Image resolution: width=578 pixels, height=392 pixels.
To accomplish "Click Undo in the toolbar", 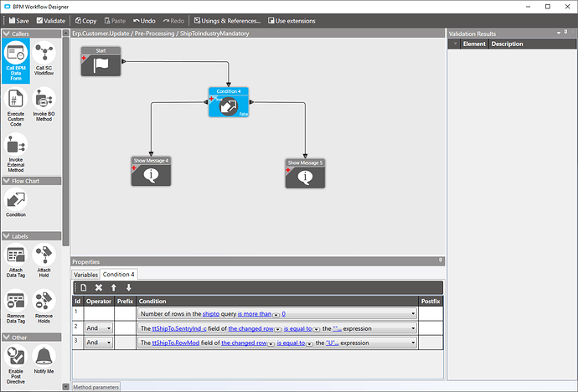I will [144, 21].
